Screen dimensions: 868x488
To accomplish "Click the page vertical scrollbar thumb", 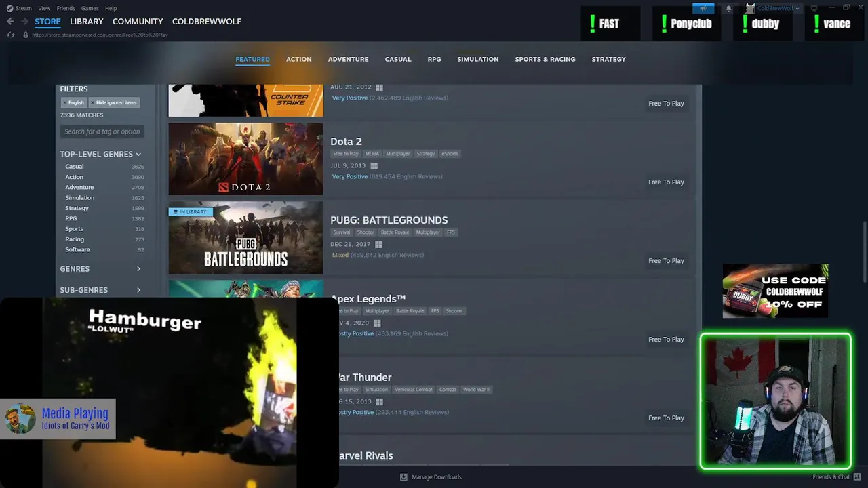I will coord(864,251).
